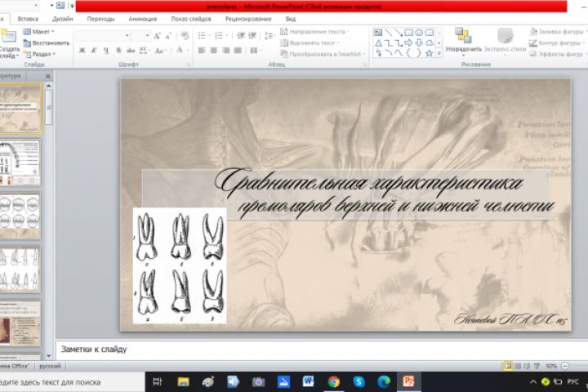Select the oval shape
This screenshot has width=588, height=392.
click(x=419, y=33)
